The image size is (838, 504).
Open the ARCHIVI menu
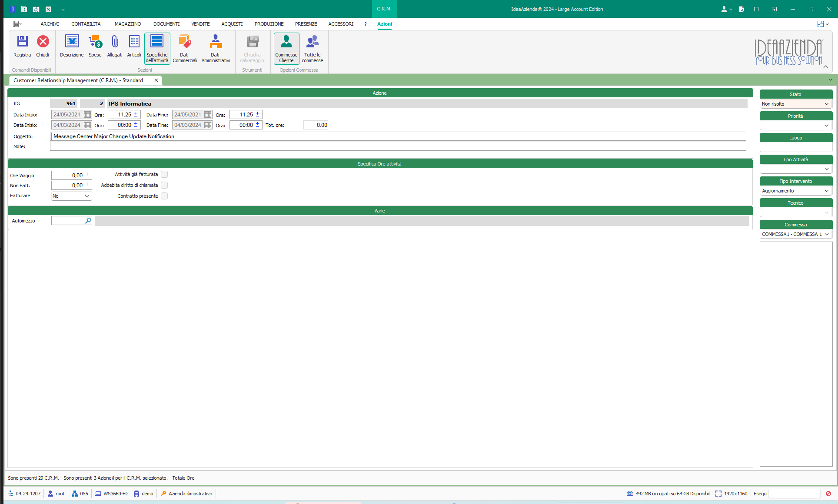tap(50, 24)
